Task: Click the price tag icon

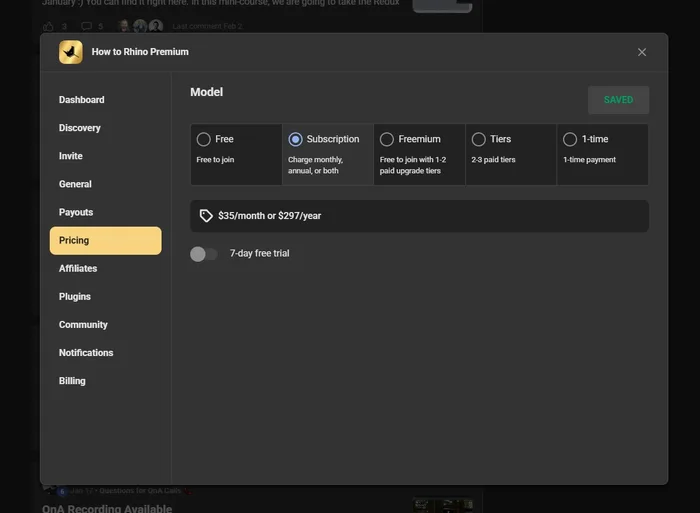Action: click(206, 216)
